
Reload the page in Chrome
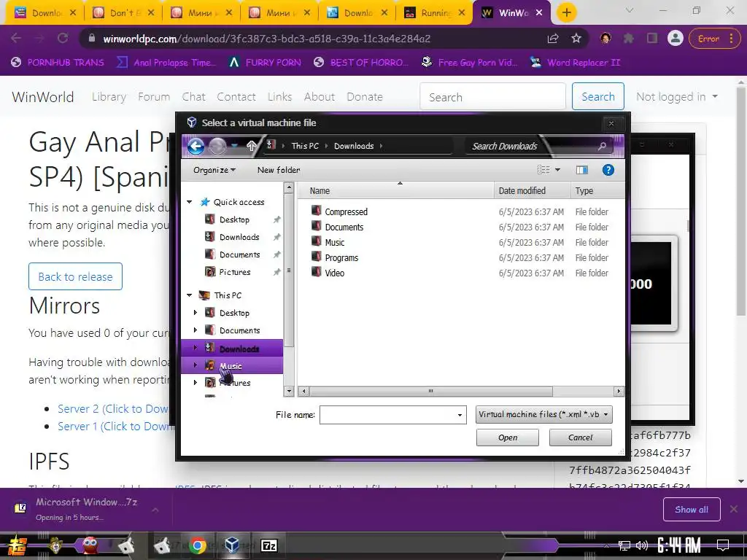(63, 39)
